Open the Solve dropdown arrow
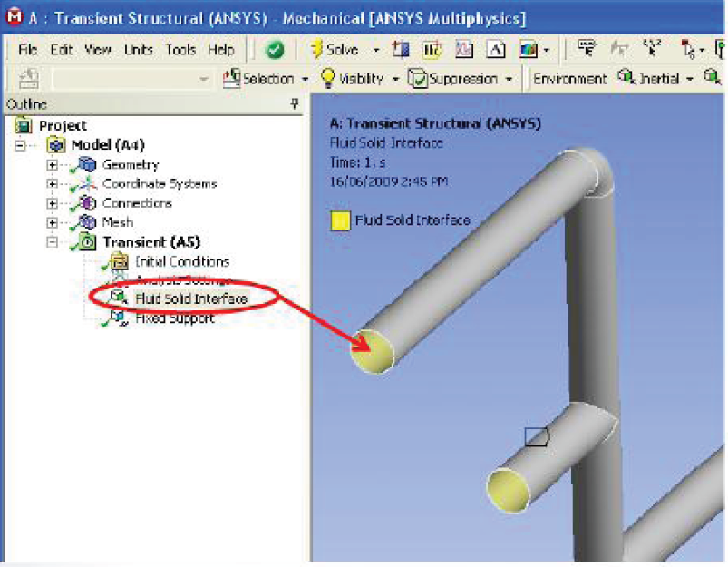 [x=376, y=50]
